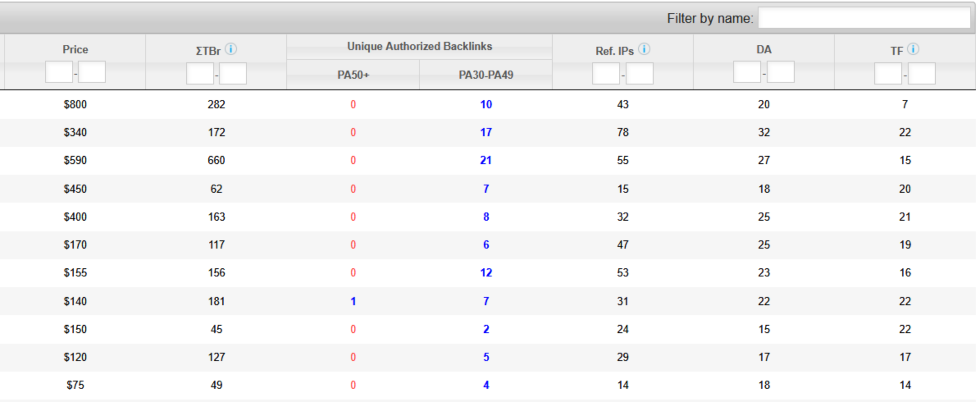Focus the Filter by name field
Image resolution: width=980 pixels, height=402 pixels.
click(864, 18)
